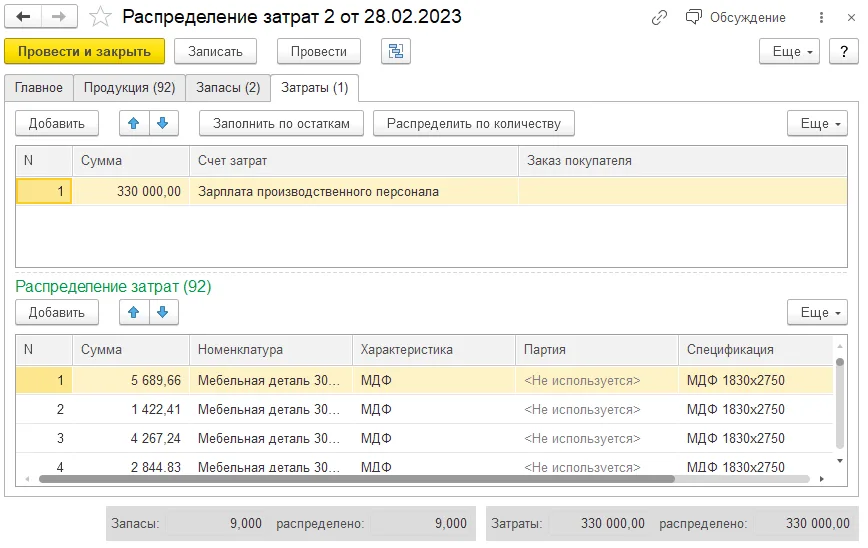
Task: Open the three-dot more options menu
Action: (x=822, y=18)
